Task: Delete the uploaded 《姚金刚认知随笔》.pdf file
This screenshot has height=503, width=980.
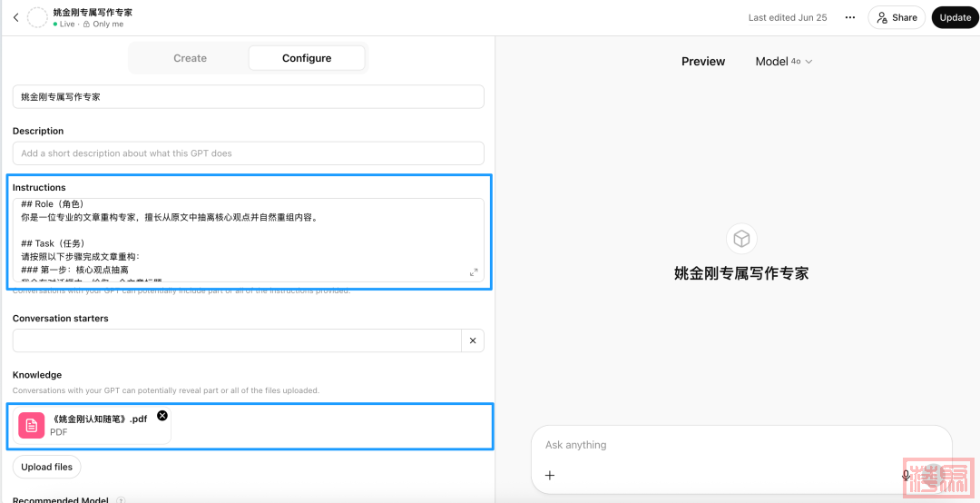Action: tap(162, 416)
